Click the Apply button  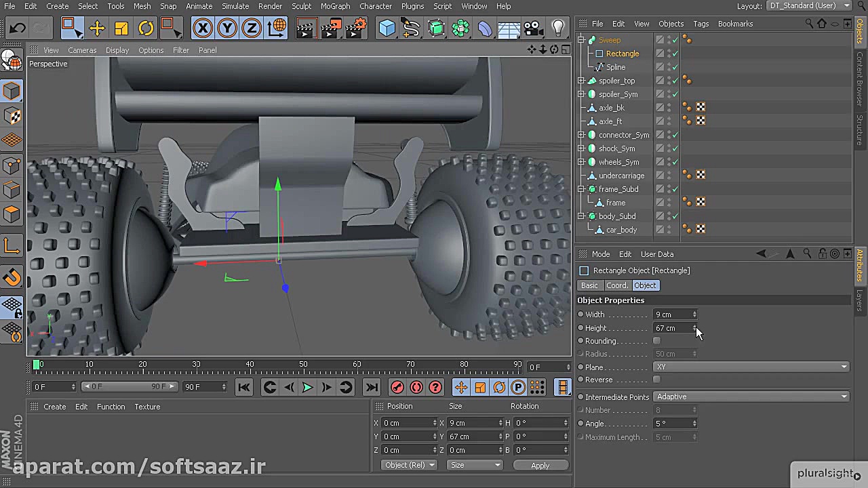pyautogui.click(x=540, y=466)
